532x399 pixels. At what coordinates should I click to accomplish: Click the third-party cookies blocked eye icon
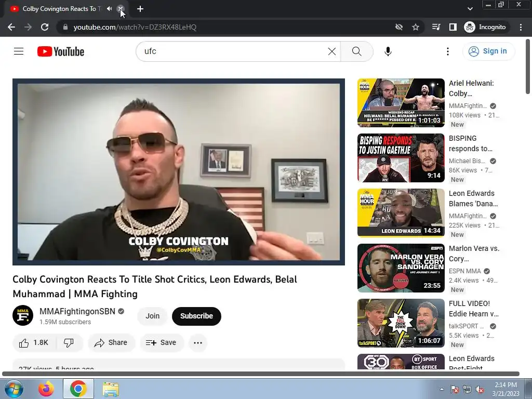pos(399,27)
